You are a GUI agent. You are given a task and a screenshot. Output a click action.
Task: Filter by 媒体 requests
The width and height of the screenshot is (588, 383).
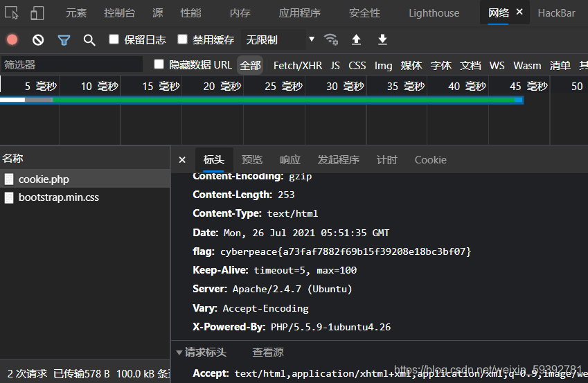click(x=411, y=66)
